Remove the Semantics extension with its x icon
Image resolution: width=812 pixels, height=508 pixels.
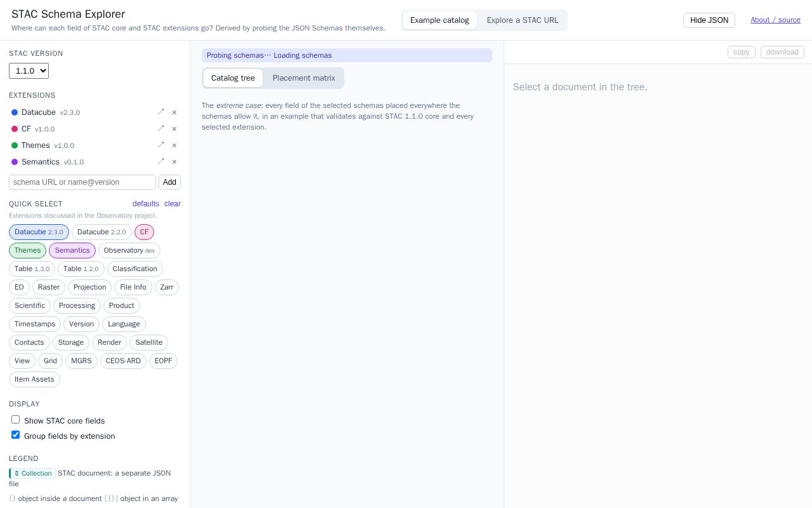(x=174, y=162)
